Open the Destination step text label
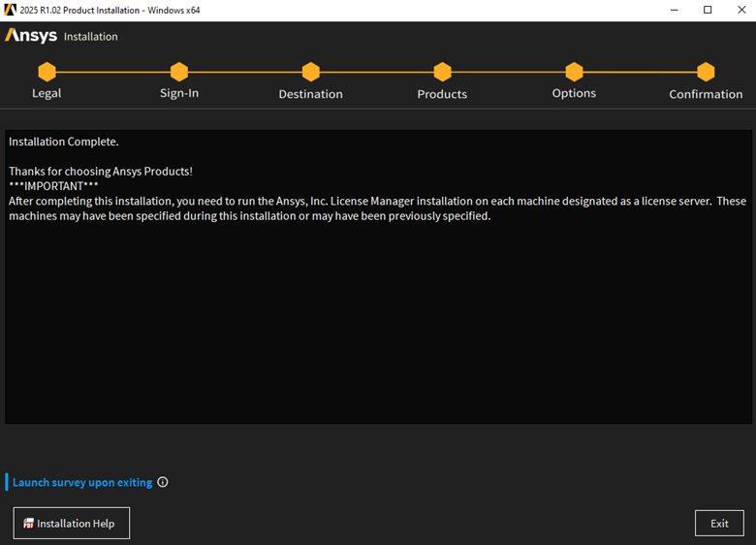The width and height of the screenshot is (756, 545). point(310,94)
